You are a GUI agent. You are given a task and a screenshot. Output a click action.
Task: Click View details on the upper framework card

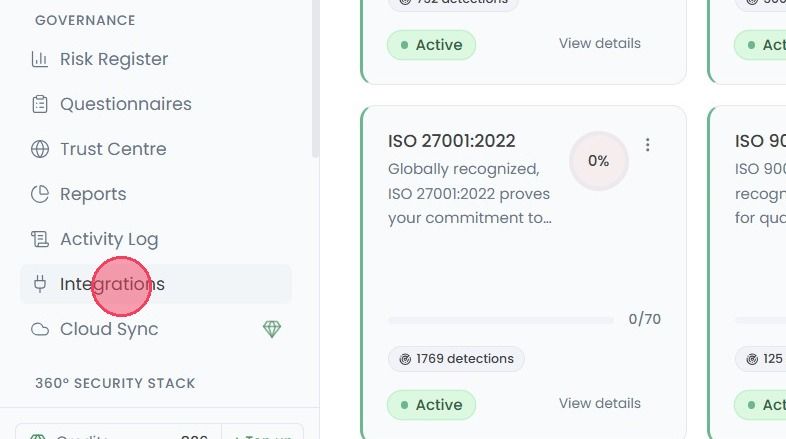pyautogui.click(x=600, y=44)
